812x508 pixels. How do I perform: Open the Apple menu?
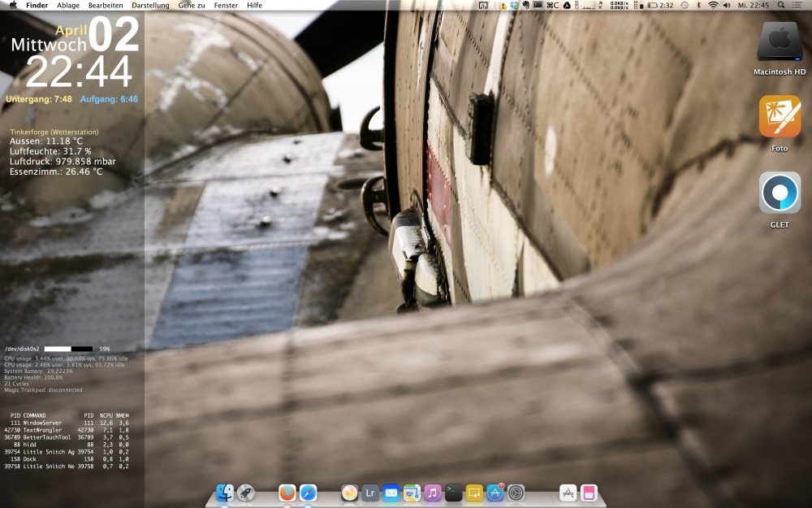coord(12,5)
